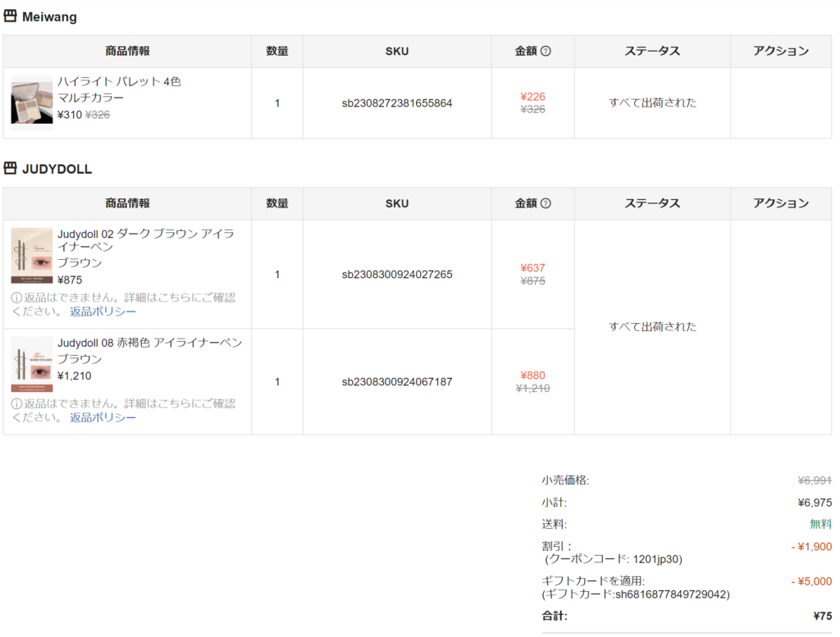
Task: Click the 金額 help icon in JUDYDOLL table
Action: [546, 203]
